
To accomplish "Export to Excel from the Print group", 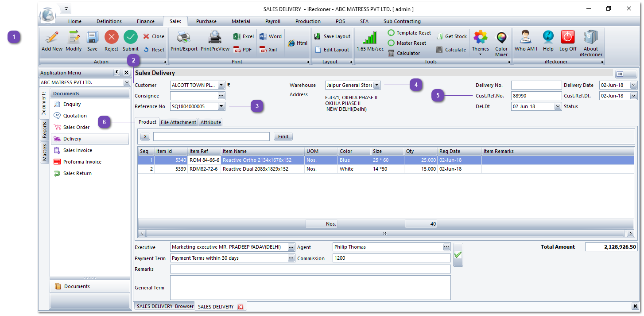I will click(244, 36).
